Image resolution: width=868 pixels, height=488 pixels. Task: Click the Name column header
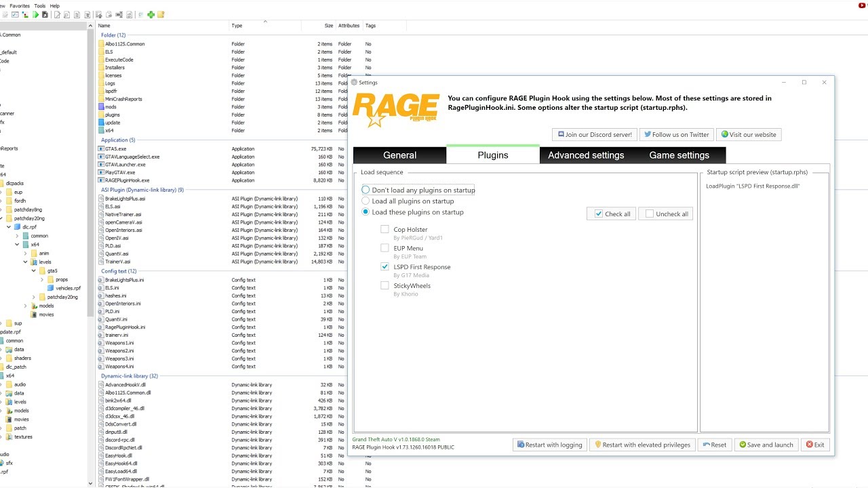click(163, 26)
